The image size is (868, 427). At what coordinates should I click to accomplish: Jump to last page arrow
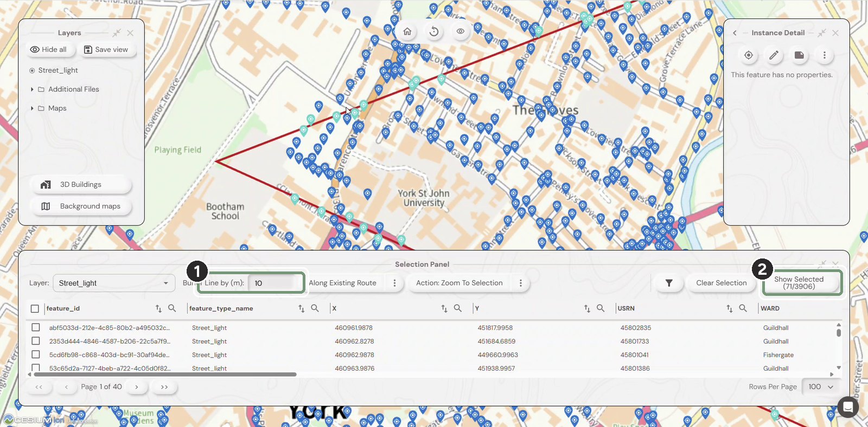coord(164,387)
